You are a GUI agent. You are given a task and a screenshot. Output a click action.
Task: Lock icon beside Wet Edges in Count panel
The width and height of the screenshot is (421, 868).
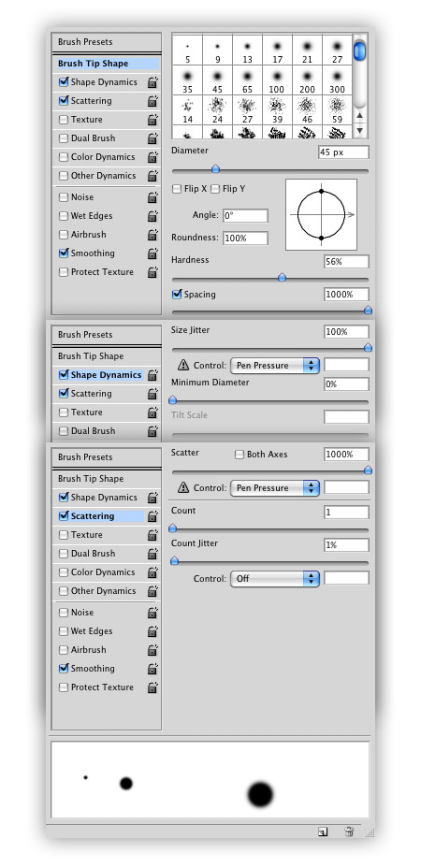pos(152,631)
